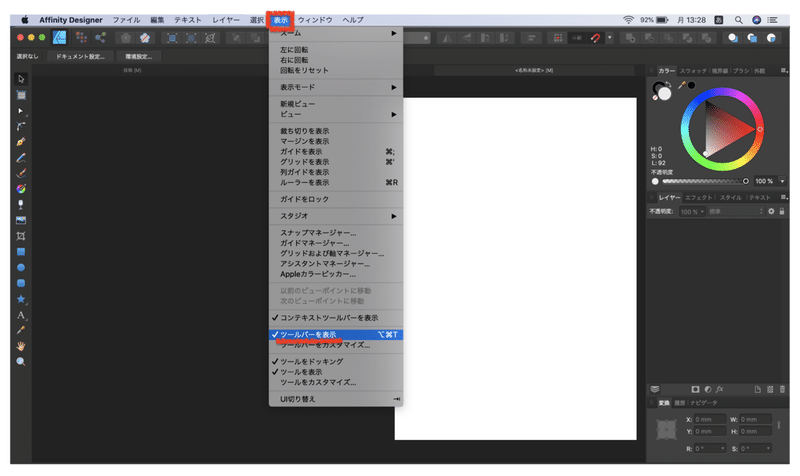Select the Star shape tool
Screen dimensions: 800x476
point(21,299)
